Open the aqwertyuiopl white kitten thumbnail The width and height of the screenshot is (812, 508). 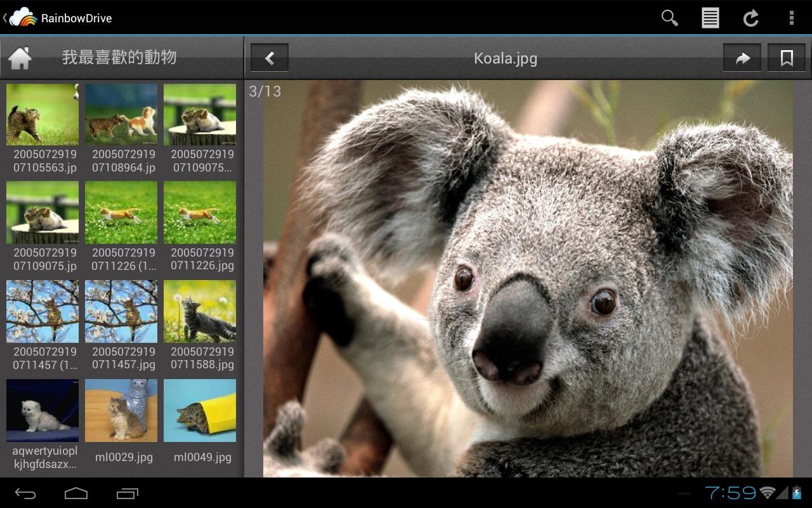(x=43, y=411)
